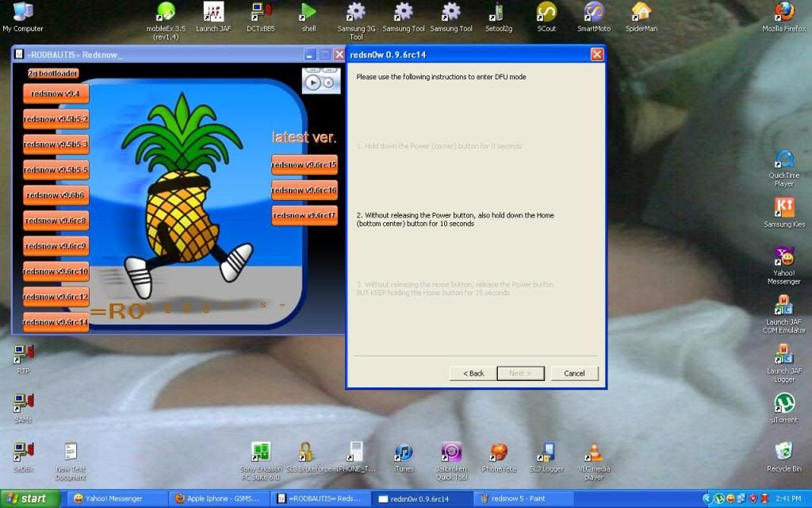Screen dimensions: 812x508
Task: Play the music in the Redsnow launcher
Action: point(312,83)
